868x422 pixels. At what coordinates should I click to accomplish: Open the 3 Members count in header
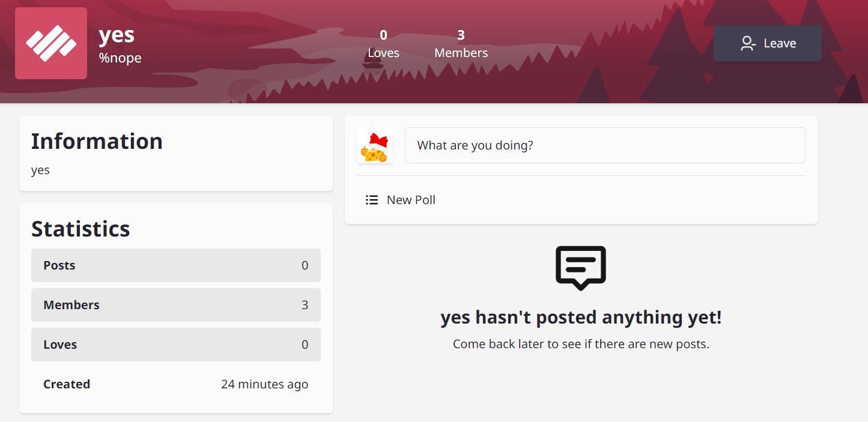pyautogui.click(x=461, y=44)
